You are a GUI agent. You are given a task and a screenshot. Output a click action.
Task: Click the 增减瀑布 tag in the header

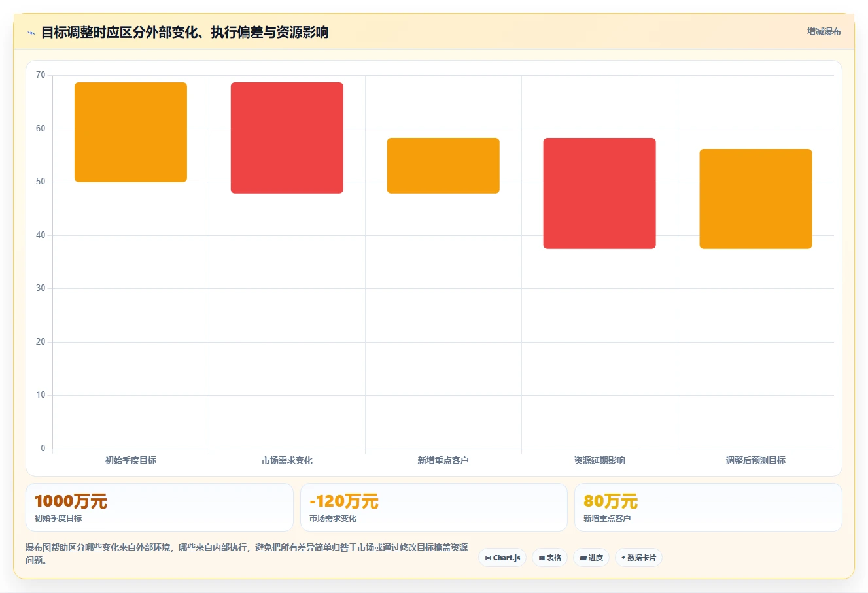[824, 31]
